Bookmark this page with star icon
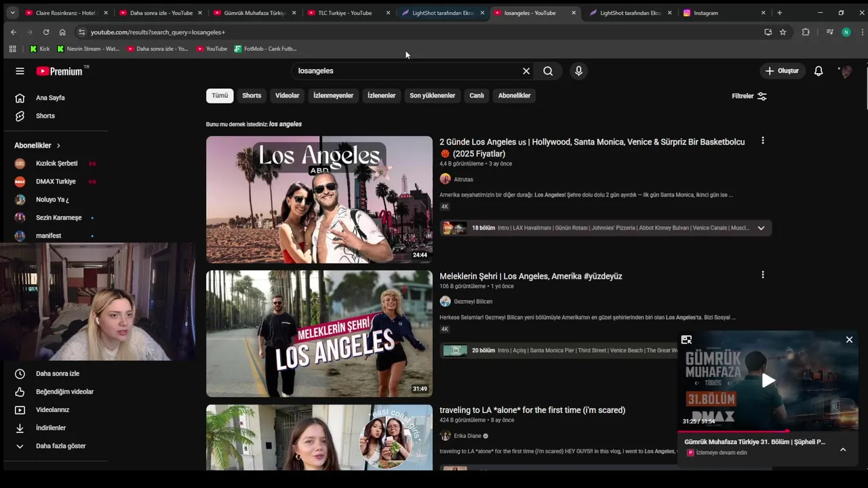Viewport: 868px width, 488px height. [x=783, y=32]
